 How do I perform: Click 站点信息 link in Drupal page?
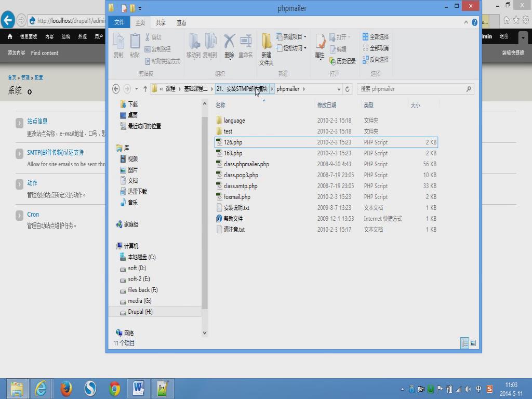tap(37, 121)
